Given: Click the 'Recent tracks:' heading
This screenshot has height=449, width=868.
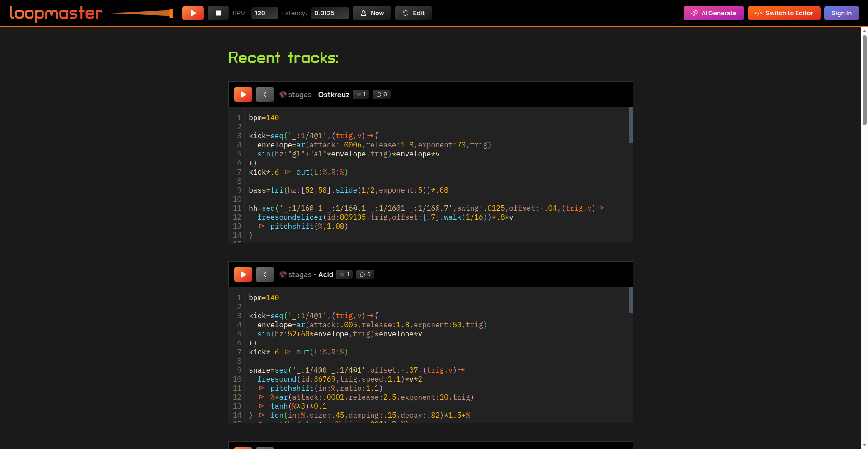Looking at the screenshot, I should [283, 57].
